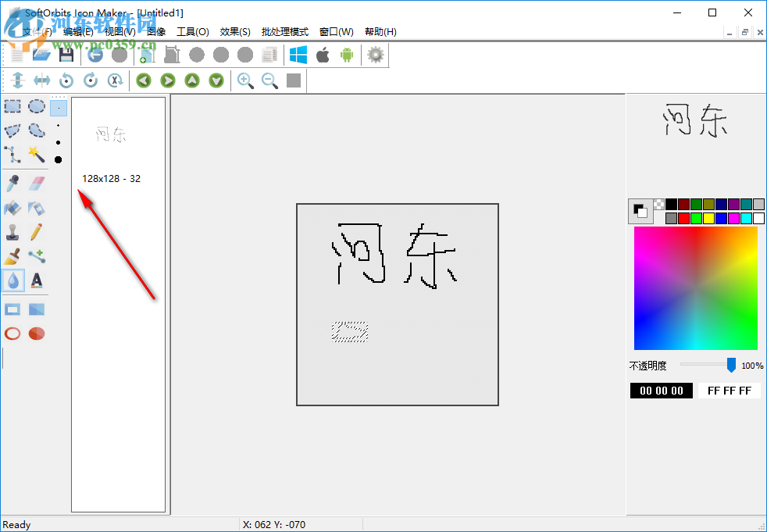
Task: Select the Text tool
Action: [36, 280]
